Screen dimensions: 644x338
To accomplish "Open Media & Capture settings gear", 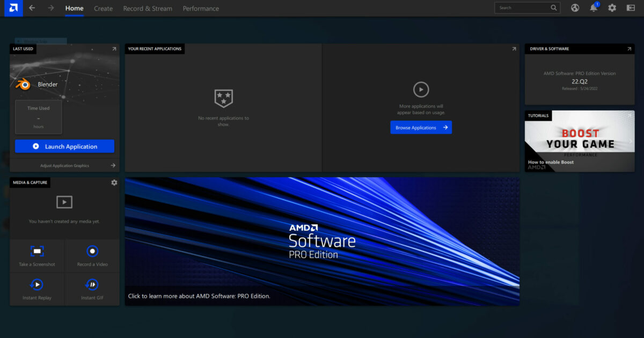I will 114,182.
